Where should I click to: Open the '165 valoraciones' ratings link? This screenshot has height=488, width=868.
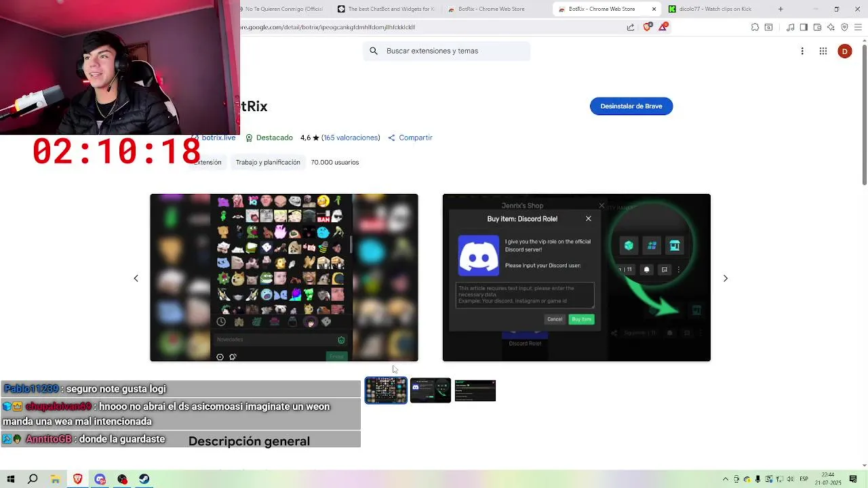click(x=351, y=138)
